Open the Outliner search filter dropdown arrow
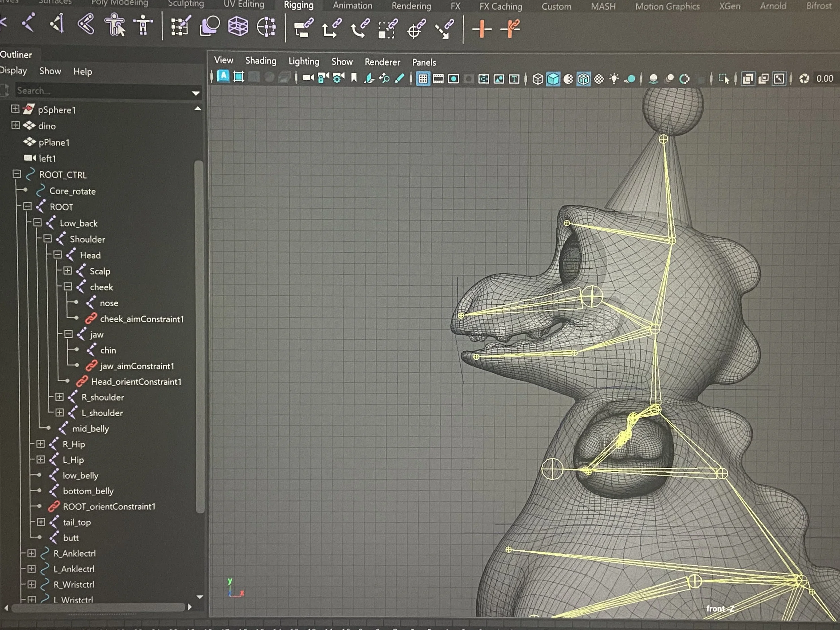 196,93
